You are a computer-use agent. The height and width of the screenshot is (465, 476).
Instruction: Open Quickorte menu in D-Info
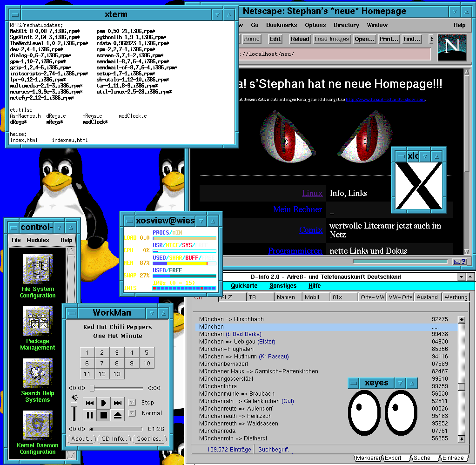(244, 286)
